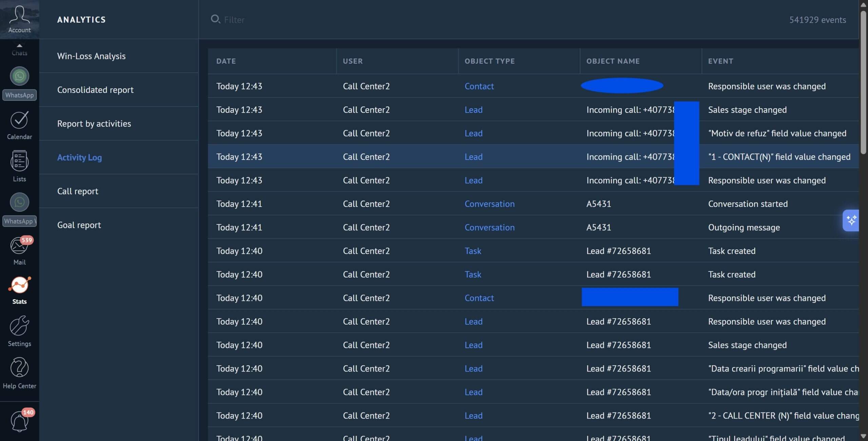This screenshot has height=441, width=868.
Task: Open Settings wrench icon
Action: pyautogui.click(x=19, y=331)
